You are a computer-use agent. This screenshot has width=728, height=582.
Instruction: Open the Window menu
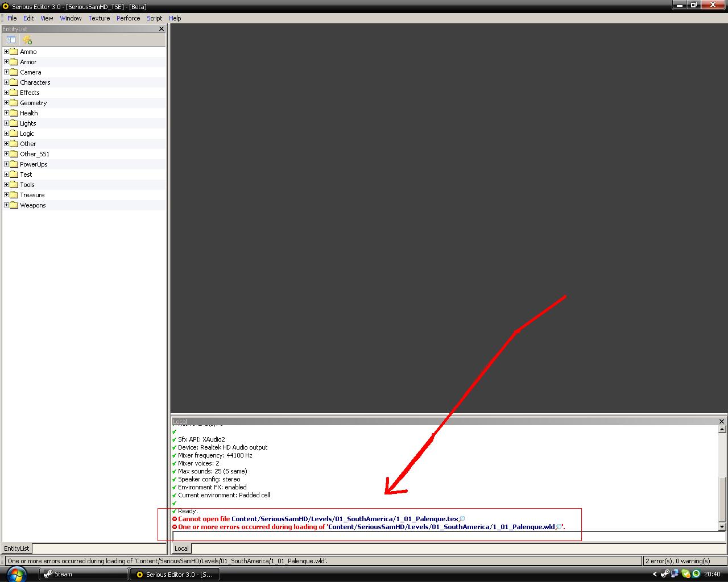point(71,18)
